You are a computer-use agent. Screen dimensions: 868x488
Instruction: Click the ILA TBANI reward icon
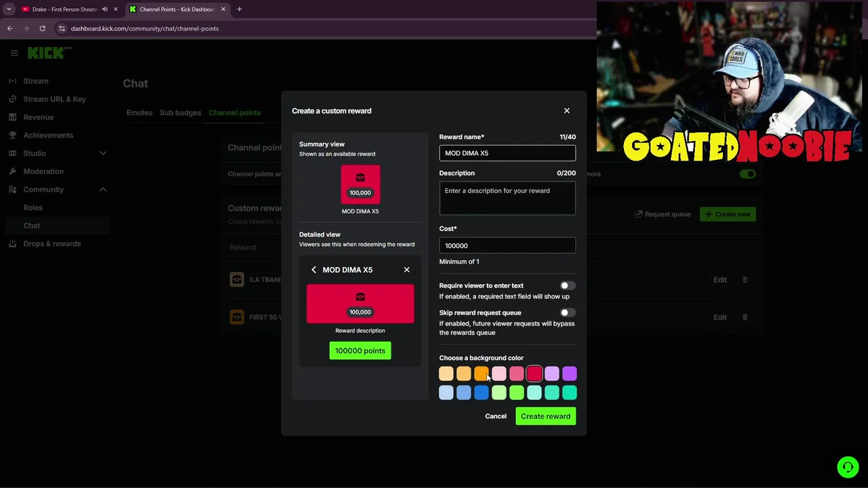pyautogui.click(x=237, y=280)
